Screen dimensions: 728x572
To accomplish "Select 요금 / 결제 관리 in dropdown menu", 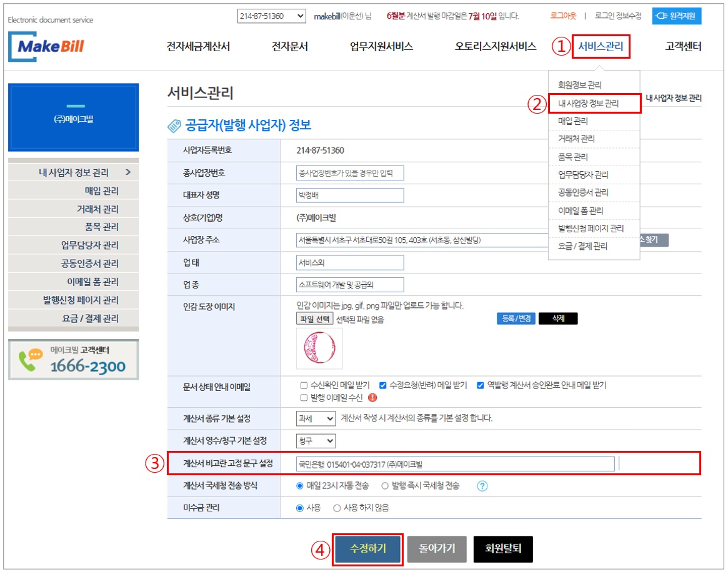I will point(582,246).
